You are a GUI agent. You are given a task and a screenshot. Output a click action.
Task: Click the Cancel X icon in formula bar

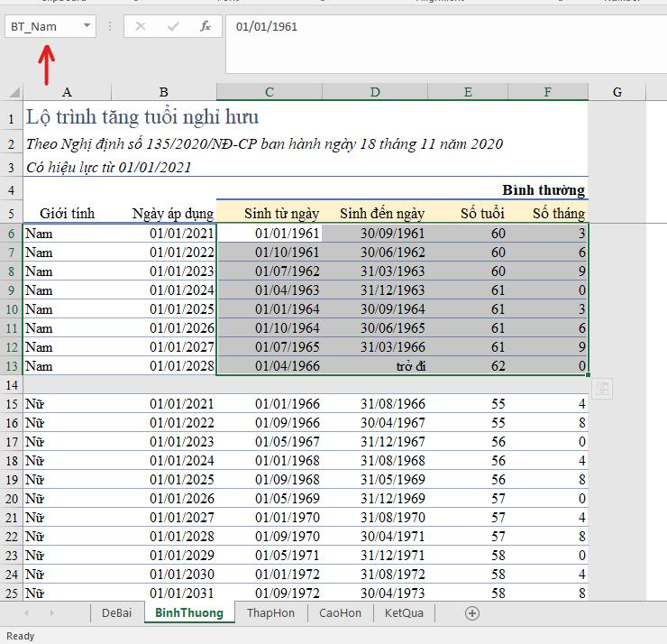[140, 26]
